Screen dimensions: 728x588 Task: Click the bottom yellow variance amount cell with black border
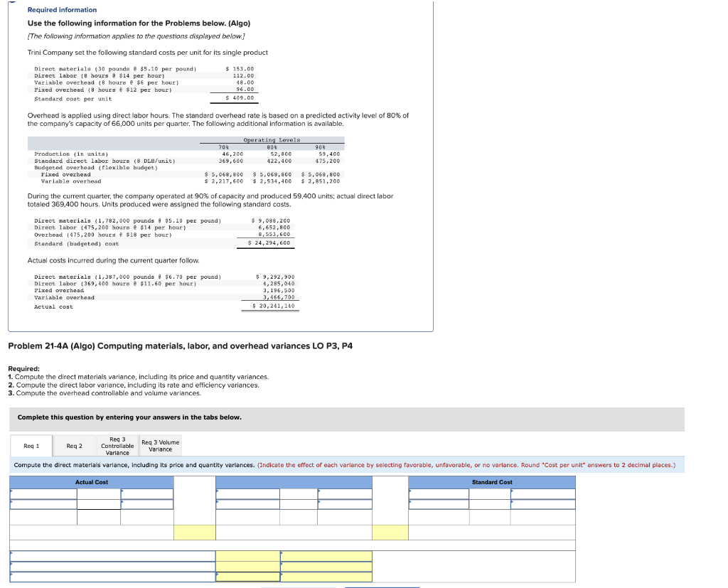tap(248, 577)
